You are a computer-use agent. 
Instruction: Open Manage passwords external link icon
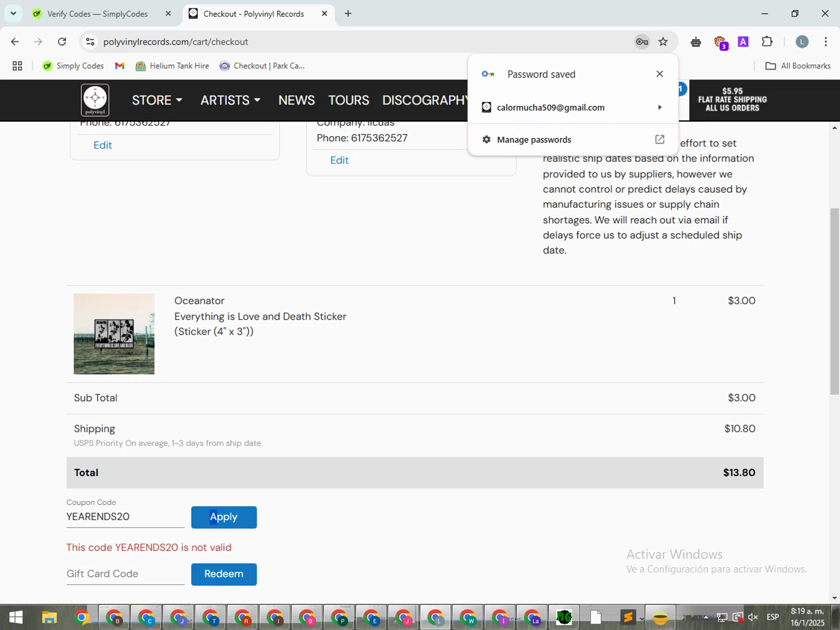point(660,139)
